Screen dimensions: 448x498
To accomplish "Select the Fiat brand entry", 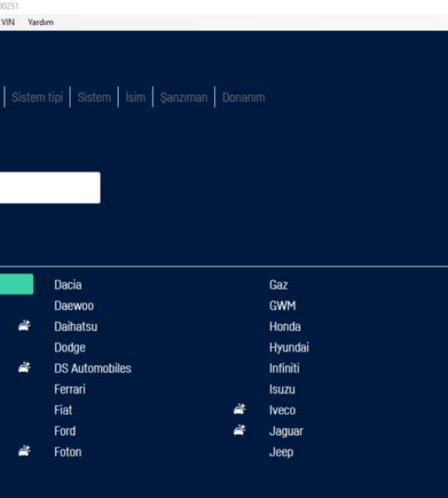I will 63,410.
